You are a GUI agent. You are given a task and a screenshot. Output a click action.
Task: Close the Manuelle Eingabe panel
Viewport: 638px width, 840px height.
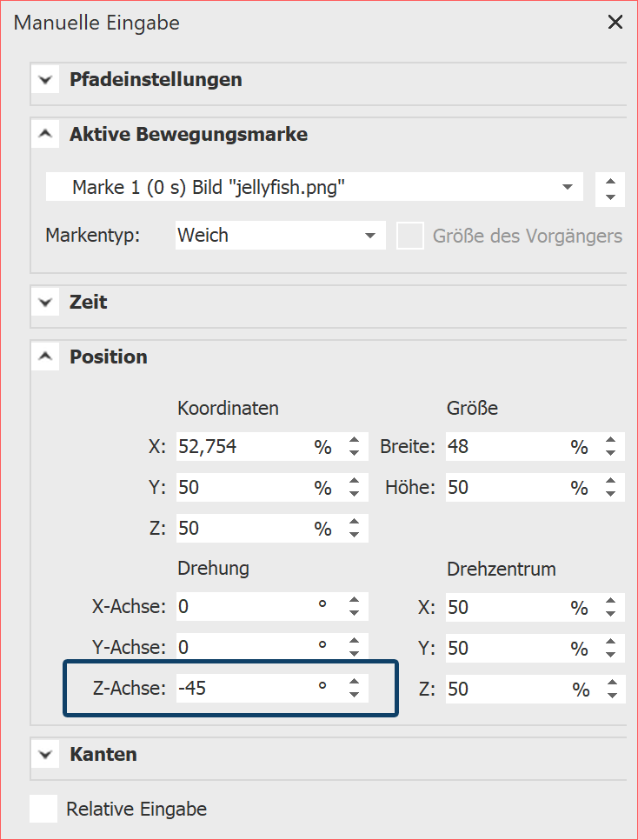pos(615,23)
